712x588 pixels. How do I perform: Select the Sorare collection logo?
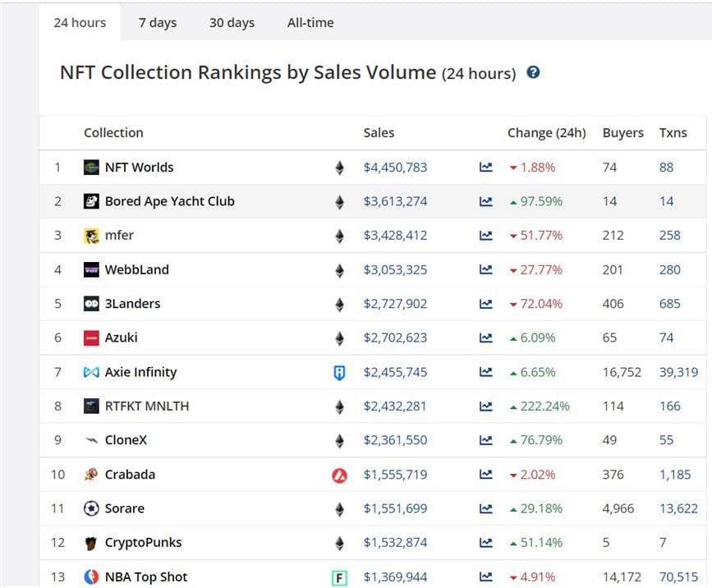(x=90, y=508)
